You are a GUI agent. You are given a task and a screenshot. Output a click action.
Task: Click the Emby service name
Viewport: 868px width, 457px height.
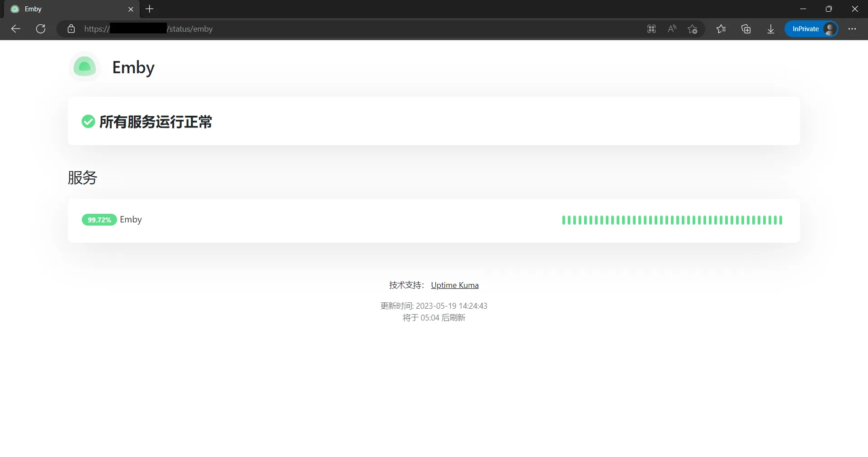131,219
